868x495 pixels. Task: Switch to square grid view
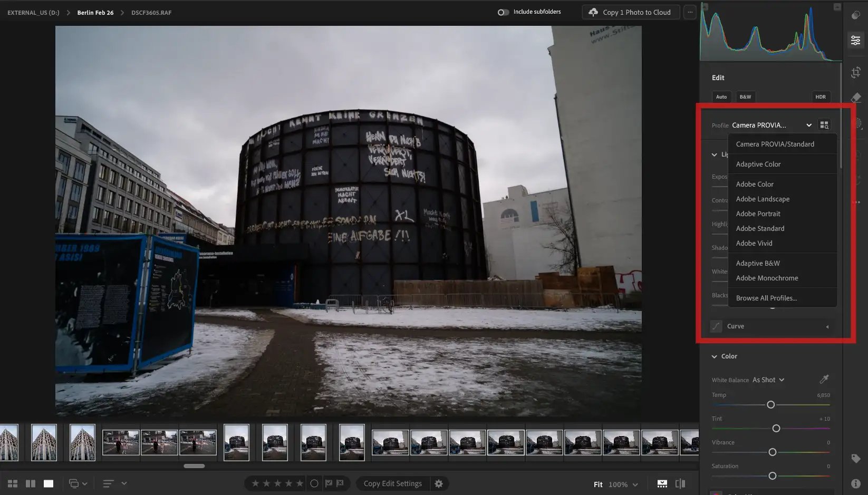[x=31, y=483]
